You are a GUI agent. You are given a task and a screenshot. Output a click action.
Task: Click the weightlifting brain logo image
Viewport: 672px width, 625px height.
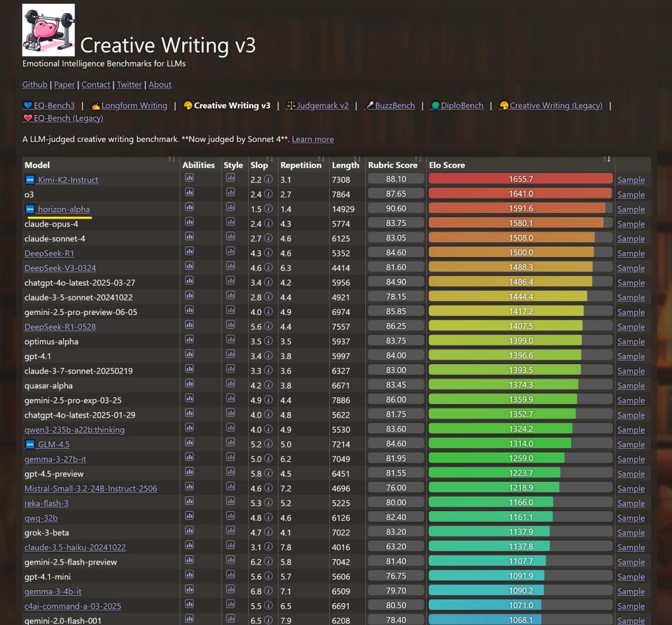click(49, 30)
